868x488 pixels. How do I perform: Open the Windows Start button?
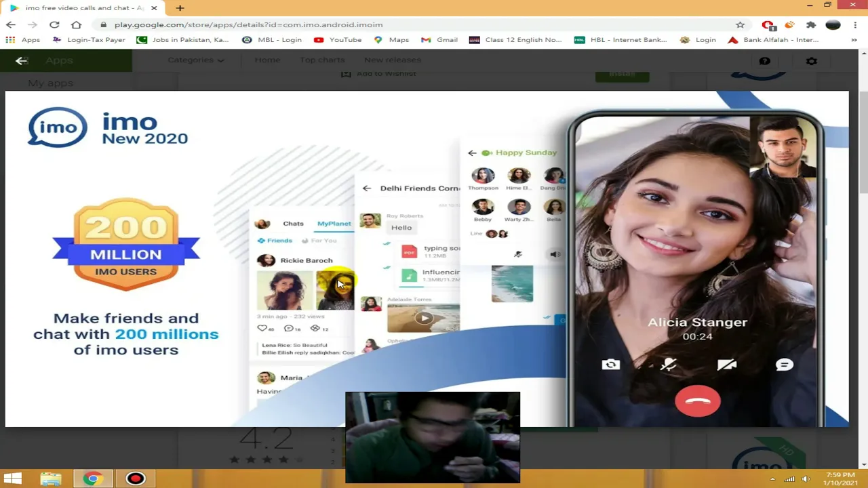(12, 479)
